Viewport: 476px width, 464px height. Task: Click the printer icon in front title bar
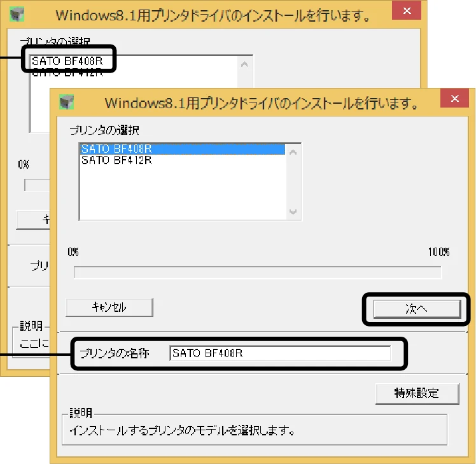[x=66, y=102]
